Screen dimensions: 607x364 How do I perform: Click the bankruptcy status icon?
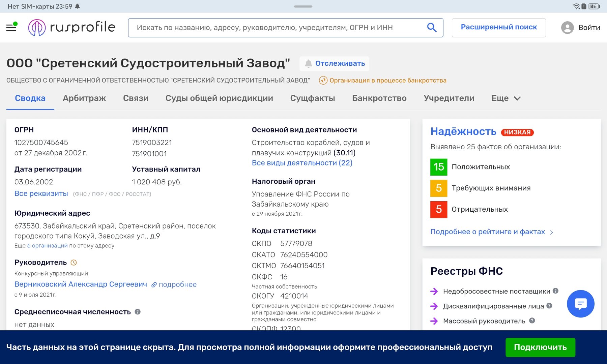tap(323, 80)
